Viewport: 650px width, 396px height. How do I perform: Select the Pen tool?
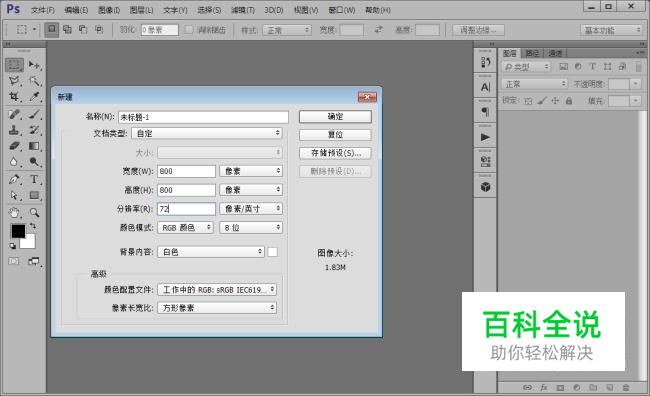[x=14, y=179]
